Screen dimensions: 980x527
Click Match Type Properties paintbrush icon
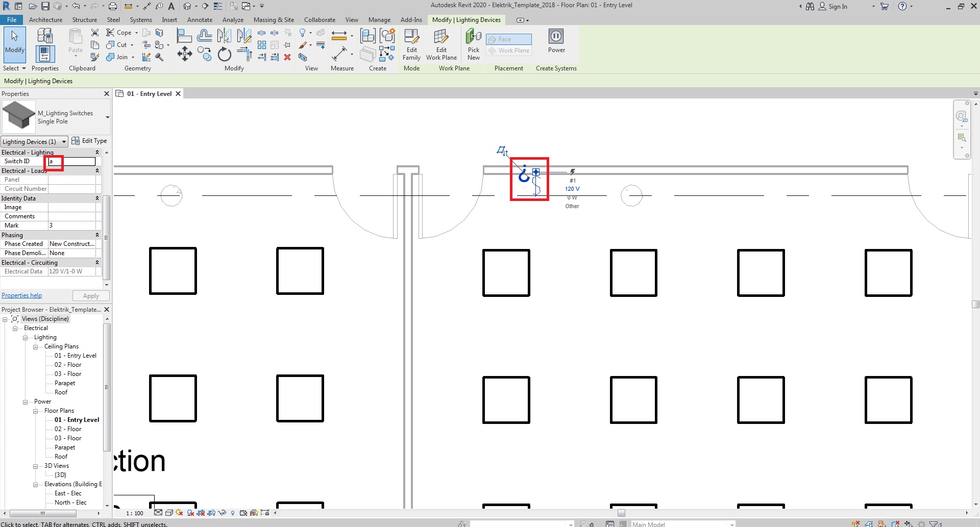coord(95,57)
